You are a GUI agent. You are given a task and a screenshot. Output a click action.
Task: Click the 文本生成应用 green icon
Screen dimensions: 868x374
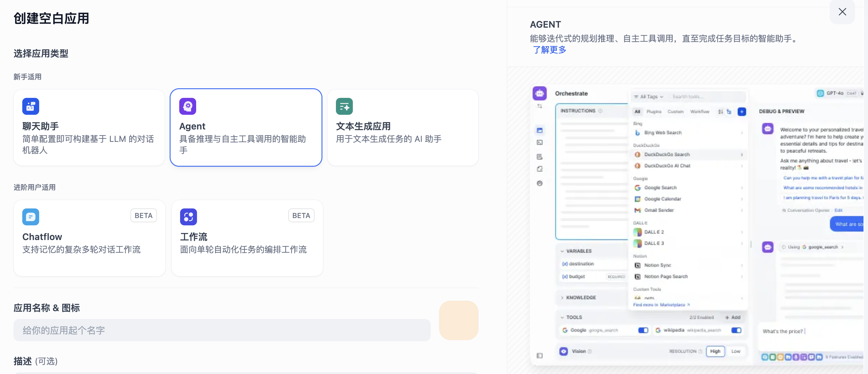pyautogui.click(x=344, y=107)
